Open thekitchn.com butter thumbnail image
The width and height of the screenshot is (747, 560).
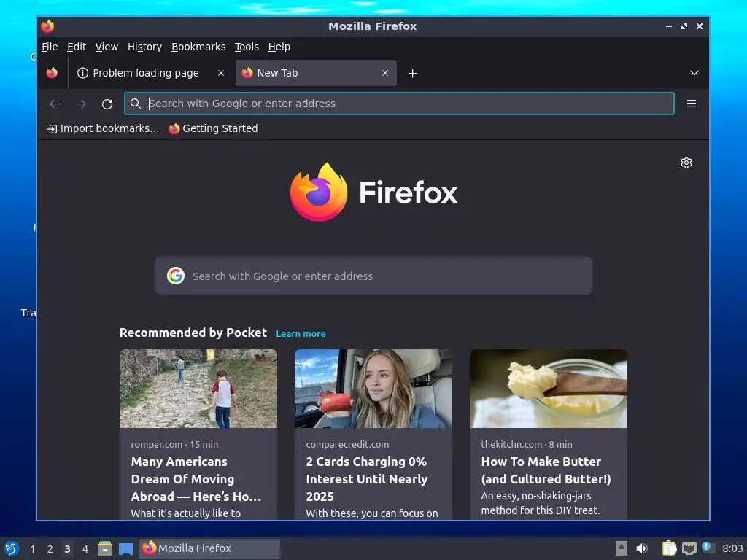point(549,389)
